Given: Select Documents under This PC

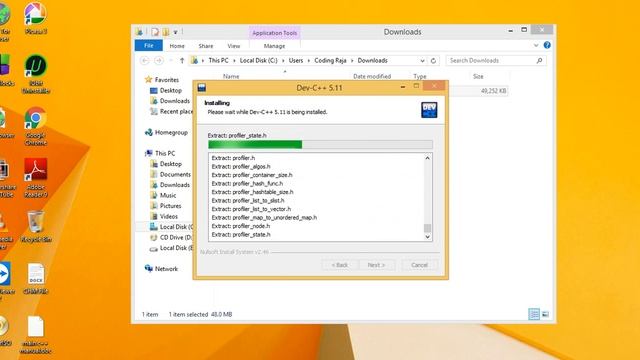Looking at the screenshot, I should tap(171, 174).
